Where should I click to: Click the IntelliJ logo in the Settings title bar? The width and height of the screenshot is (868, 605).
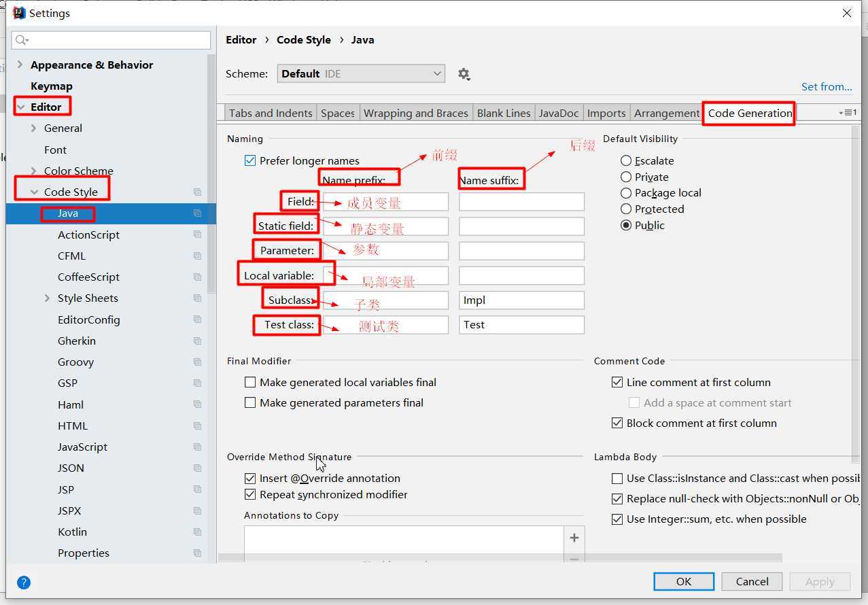coord(19,13)
